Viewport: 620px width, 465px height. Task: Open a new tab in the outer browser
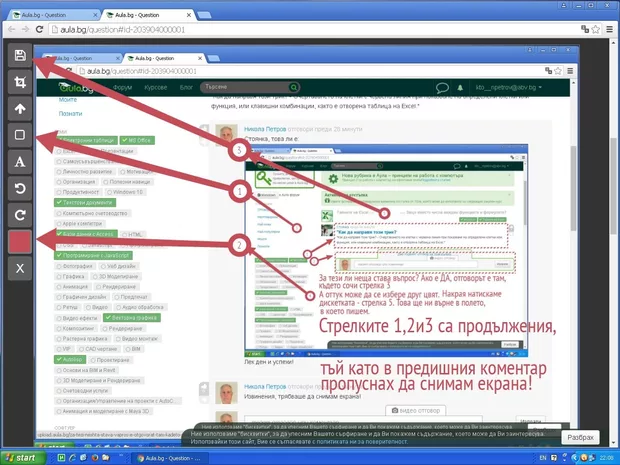coord(204,15)
